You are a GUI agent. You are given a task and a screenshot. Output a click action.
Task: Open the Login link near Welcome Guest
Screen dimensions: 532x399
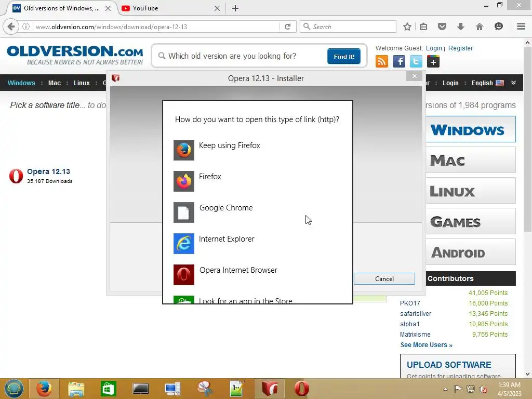point(434,48)
